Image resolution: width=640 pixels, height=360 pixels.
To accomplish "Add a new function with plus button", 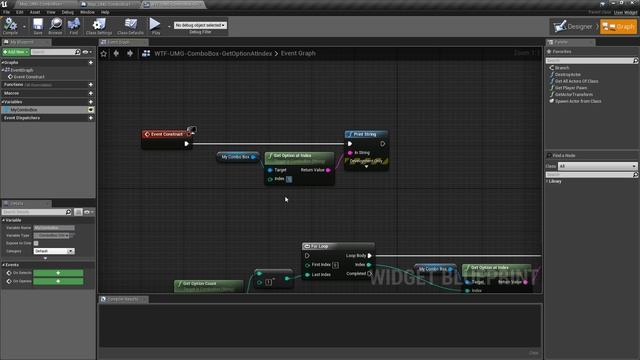I will (91, 84).
